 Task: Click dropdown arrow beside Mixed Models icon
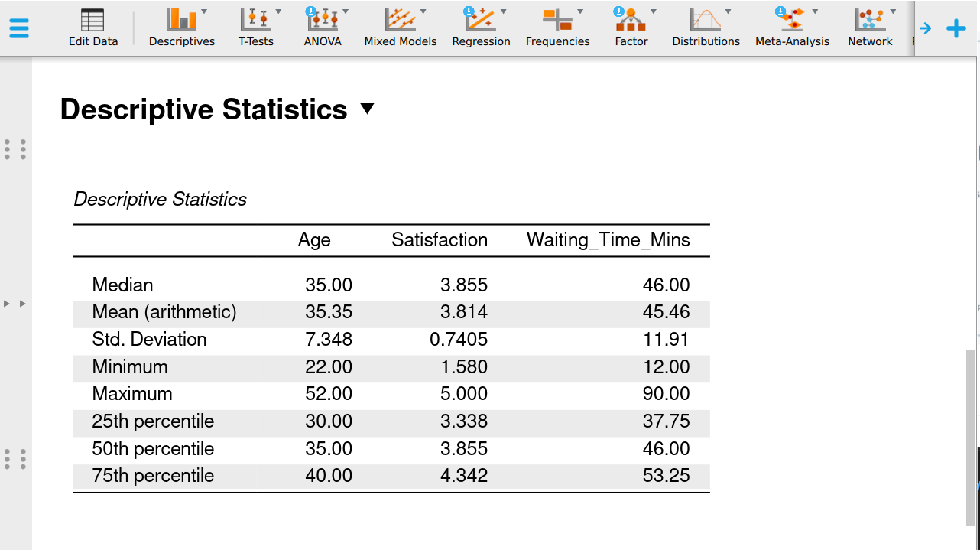coord(423,11)
